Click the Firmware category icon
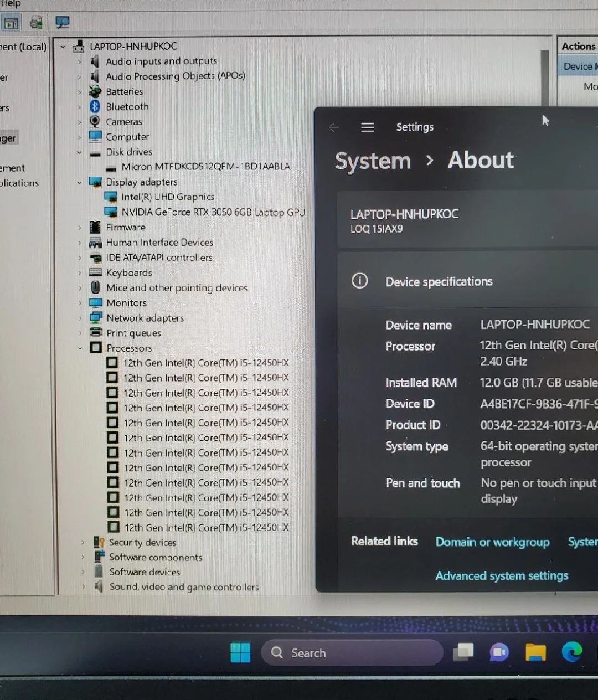 [x=95, y=227]
